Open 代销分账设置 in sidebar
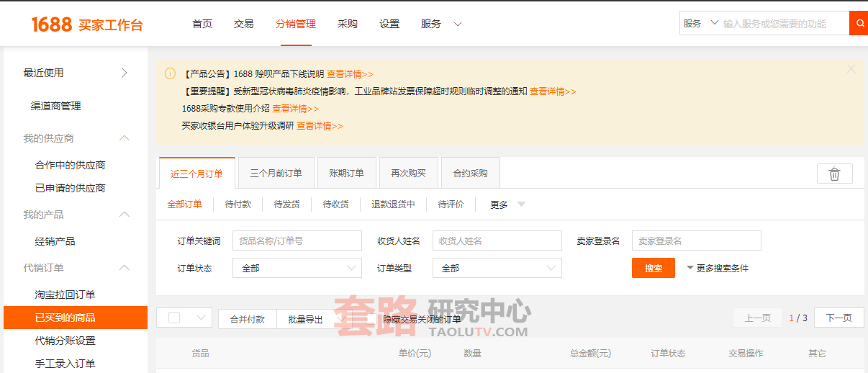The height and width of the screenshot is (373, 868). [x=65, y=341]
